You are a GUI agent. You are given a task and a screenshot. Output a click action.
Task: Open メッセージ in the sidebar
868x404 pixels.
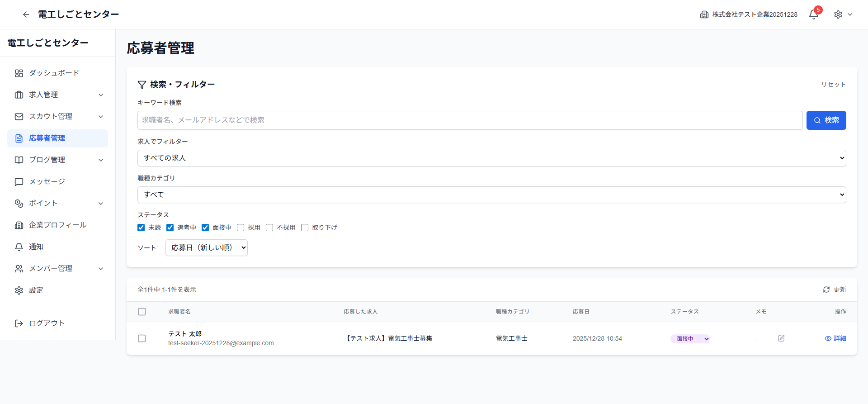[x=47, y=181]
